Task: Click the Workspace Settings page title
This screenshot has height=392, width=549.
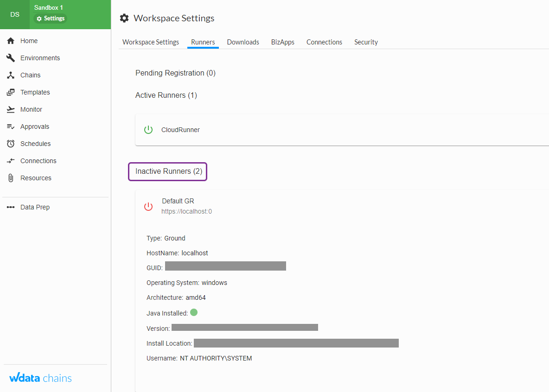Action: click(x=174, y=18)
